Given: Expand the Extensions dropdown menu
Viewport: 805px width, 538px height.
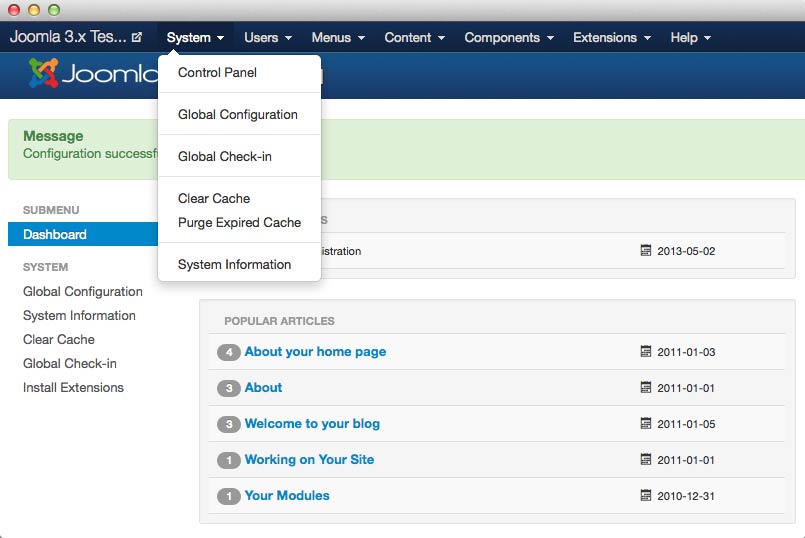Looking at the screenshot, I should pyautogui.click(x=611, y=38).
